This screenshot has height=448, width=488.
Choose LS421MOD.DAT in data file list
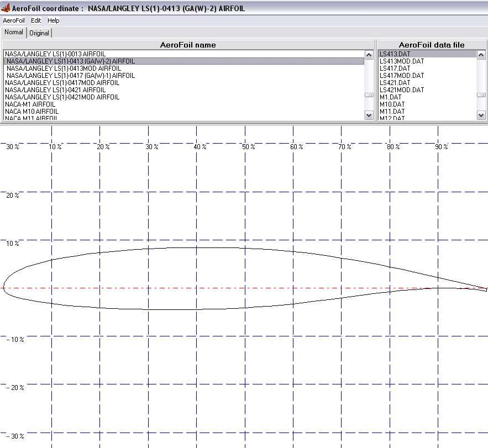point(402,90)
